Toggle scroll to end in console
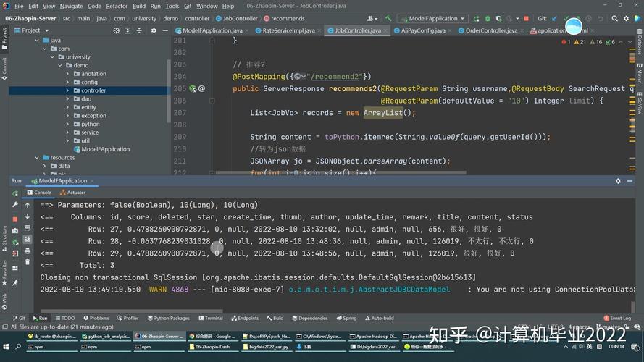The image size is (644, 362). click(x=27, y=239)
